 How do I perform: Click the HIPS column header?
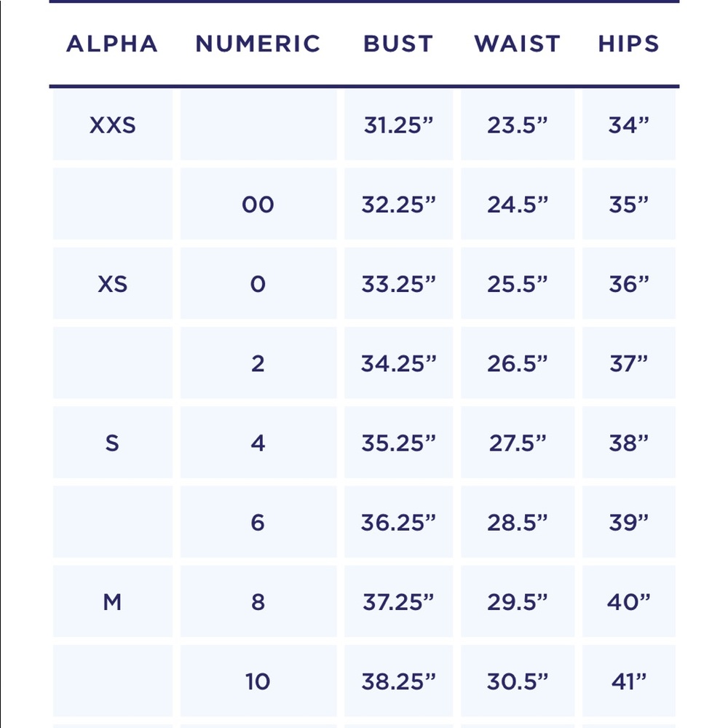coord(629,44)
